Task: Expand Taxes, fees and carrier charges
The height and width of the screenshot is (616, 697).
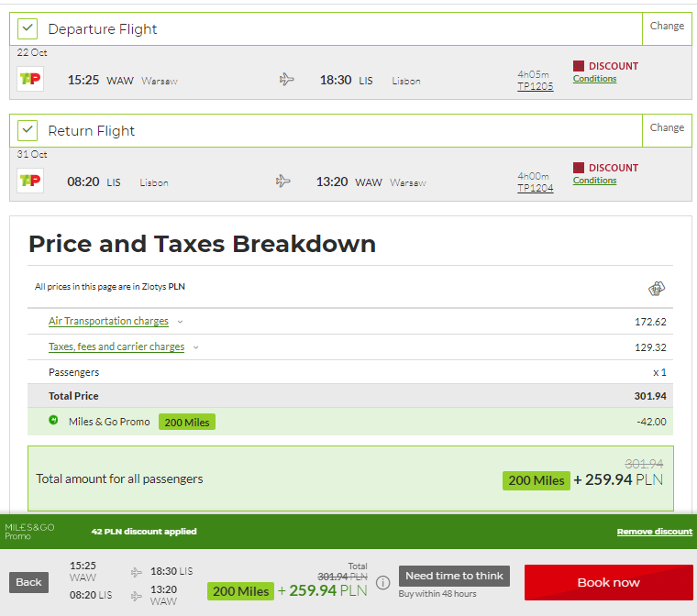Action: pyautogui.click(x=116, y=346)
